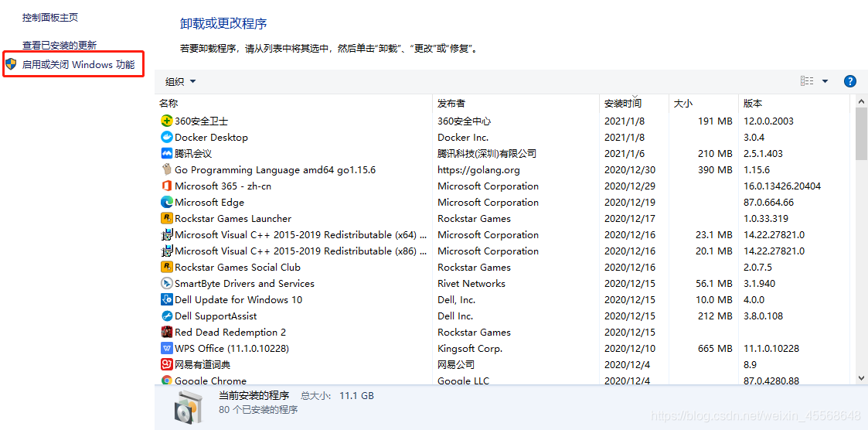Click the Dell SupportAssist wrench icon
Viewport: 868px width, 430px height.
[167, 316]
